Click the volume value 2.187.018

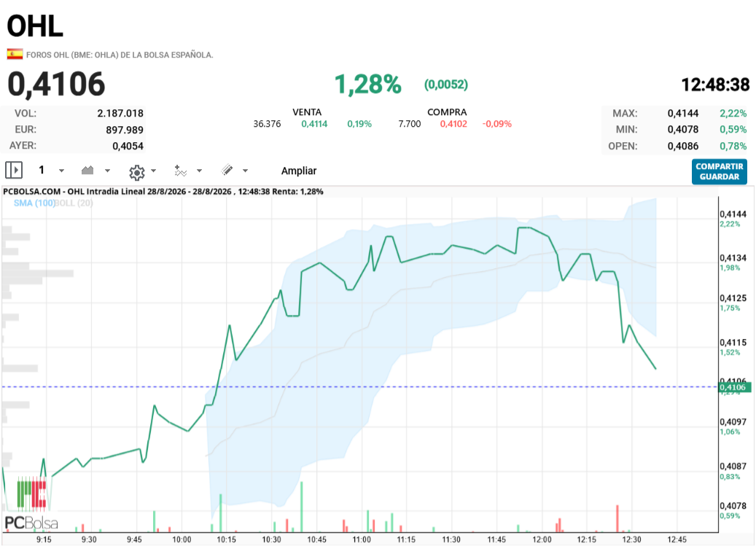(x=120, y=113)
